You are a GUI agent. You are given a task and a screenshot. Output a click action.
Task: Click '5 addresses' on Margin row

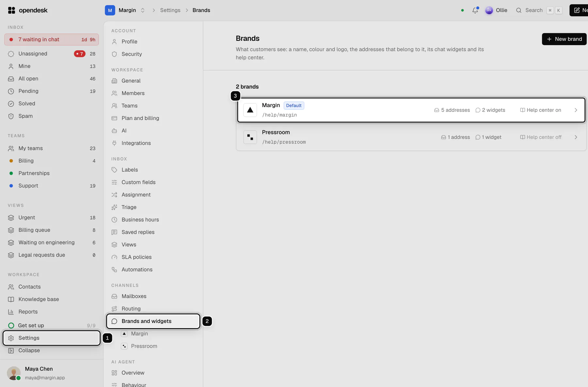pyautogui.click(x=452, y=110)
